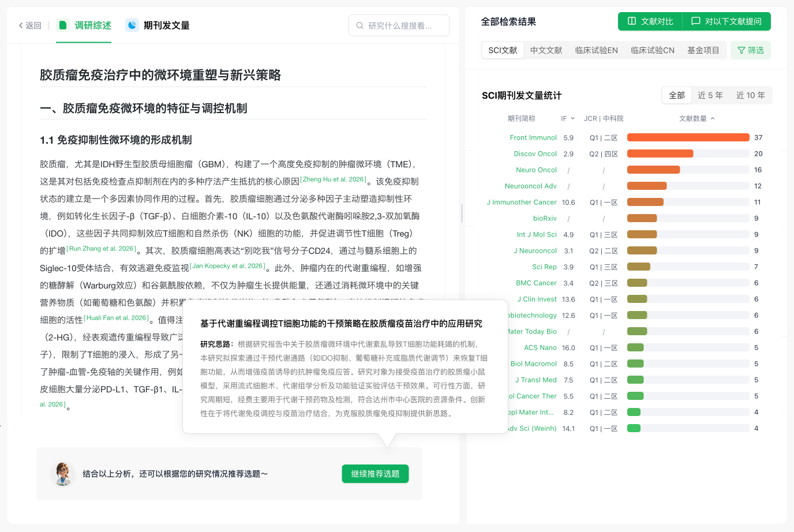Open the Huali Fan et al. 2026 citation
The width and height of the screenshot is (794, 532).
pyautogui.click(x=117, y=318)
